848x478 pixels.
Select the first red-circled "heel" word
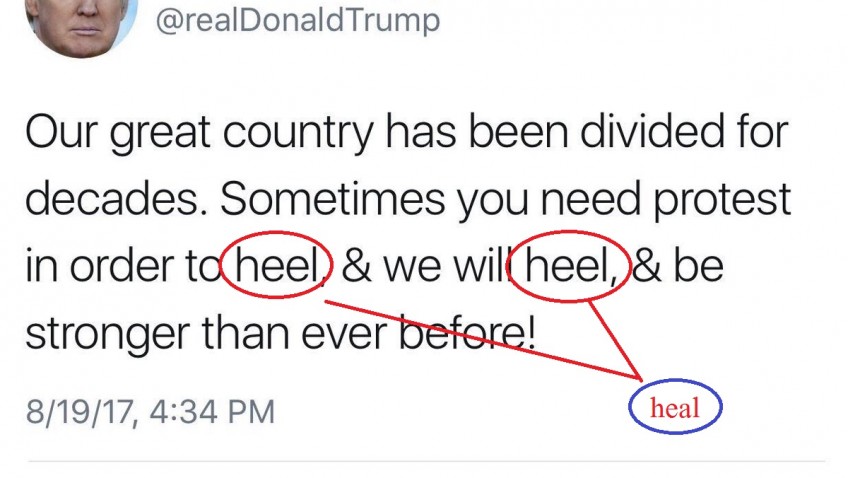pos(277,265)
